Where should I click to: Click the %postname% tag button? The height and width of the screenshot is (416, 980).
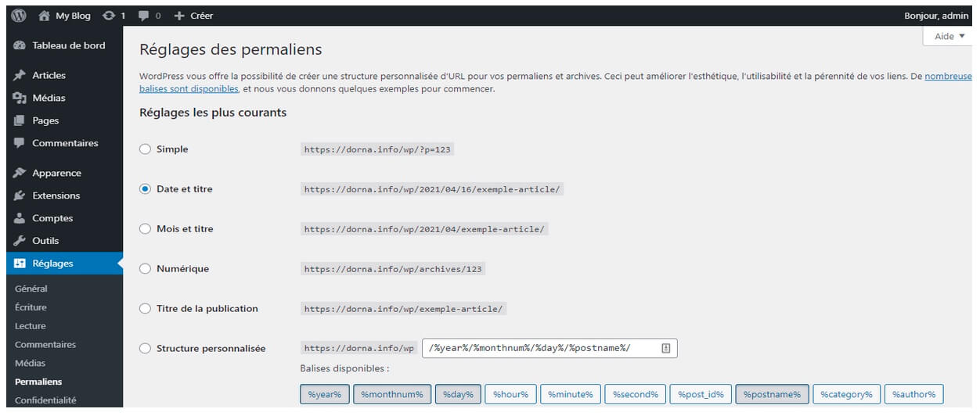(x=771, y=394)
